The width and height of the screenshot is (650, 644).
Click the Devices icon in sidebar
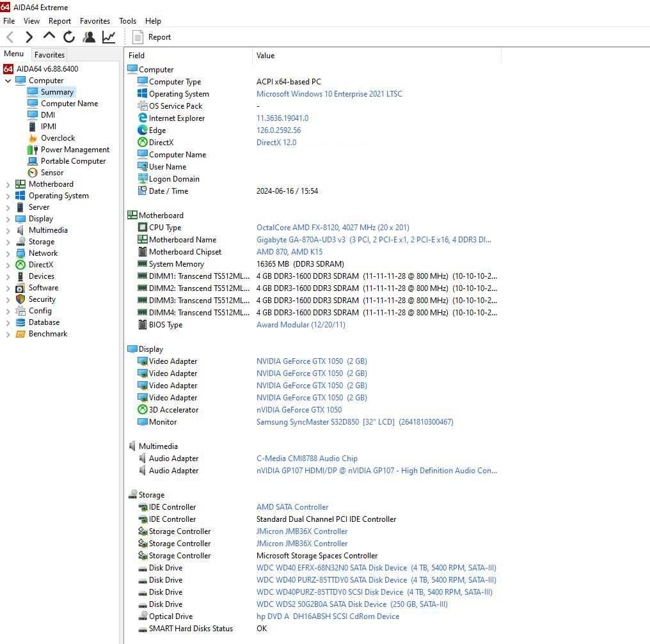20,276
